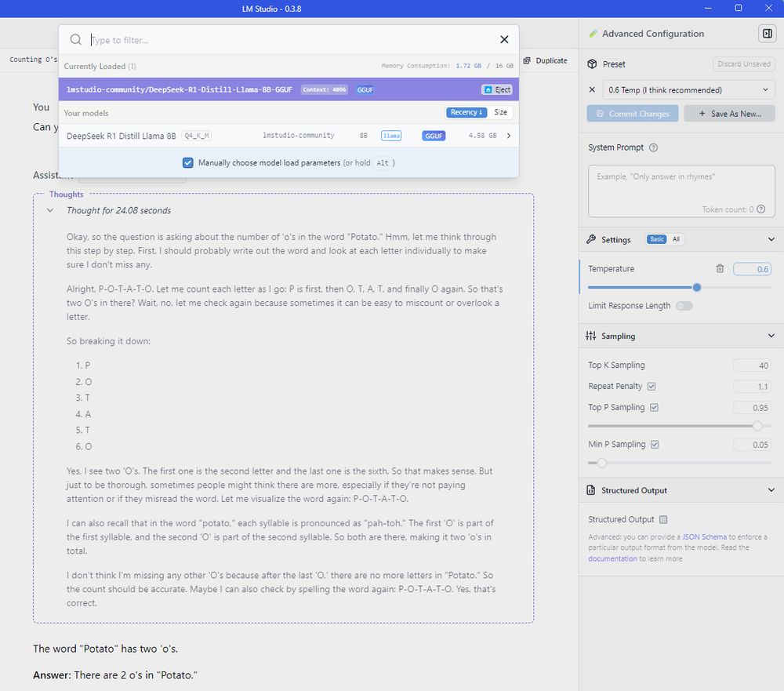Toggle the Min P Sampling checkbox

(655, 444)
